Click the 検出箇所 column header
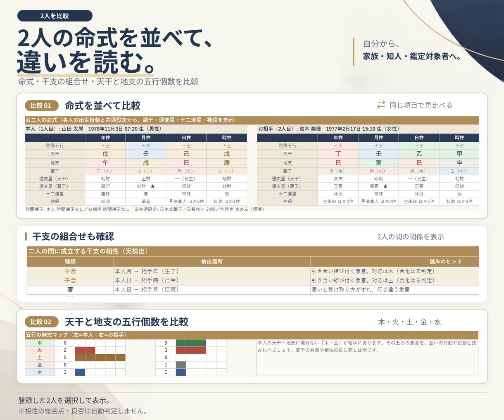Viewport: 504px width, 420px height. (212, 262)
